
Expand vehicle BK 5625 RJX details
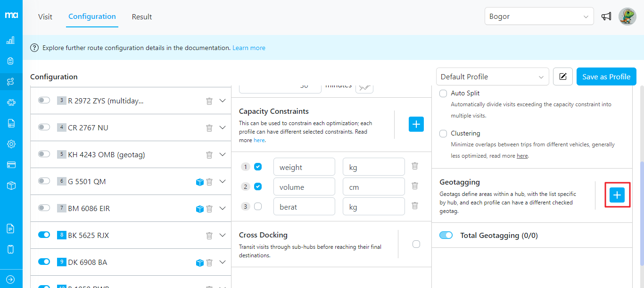pos(223,236)
